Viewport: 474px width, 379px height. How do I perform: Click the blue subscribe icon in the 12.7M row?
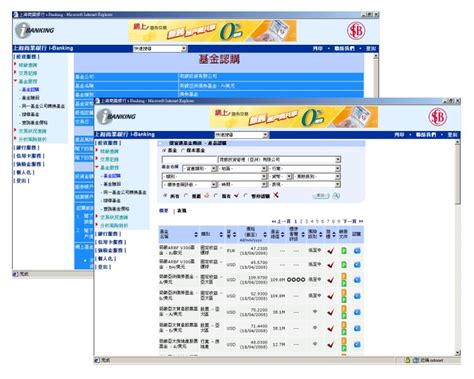point(357,345)
